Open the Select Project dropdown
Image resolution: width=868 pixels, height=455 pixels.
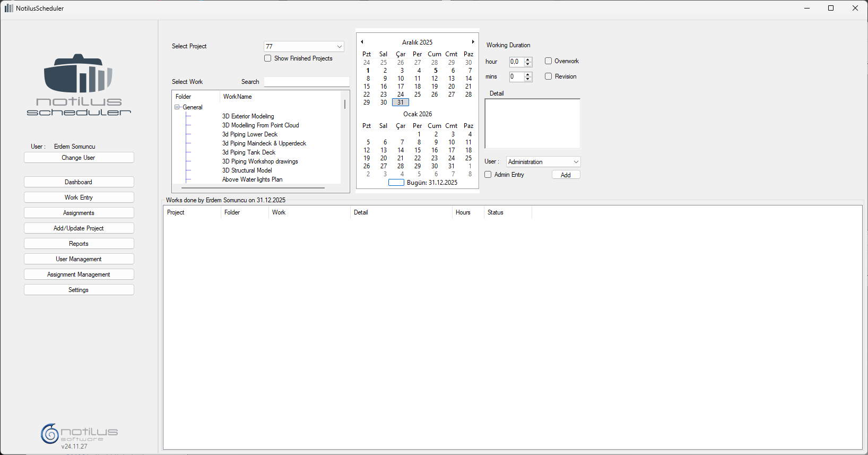coord(340,47)
